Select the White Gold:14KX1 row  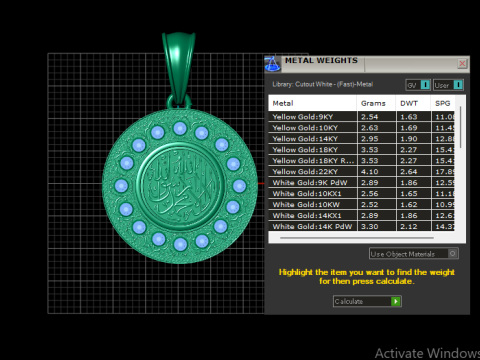pos(361,216)
